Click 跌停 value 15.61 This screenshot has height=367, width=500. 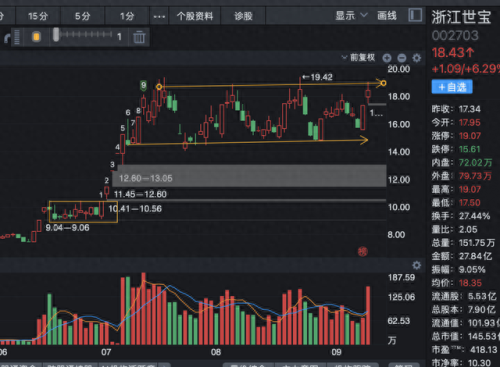tap(470, 149)
